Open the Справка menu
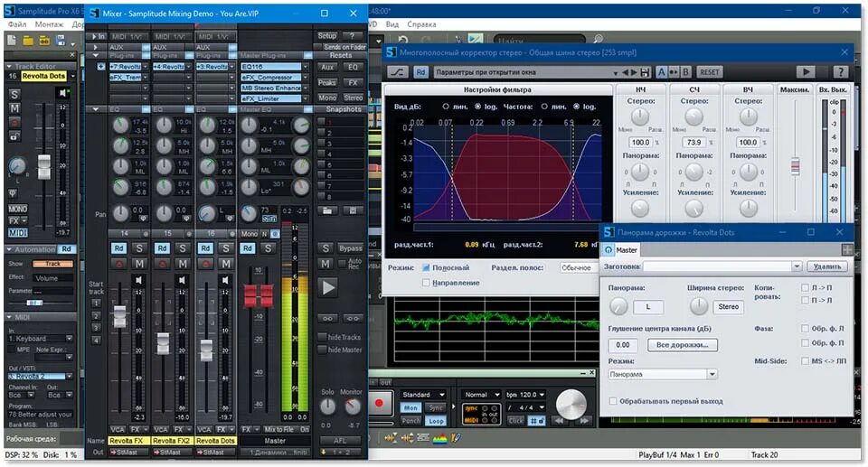The image size is (868, 467). [x=421, y=24]
